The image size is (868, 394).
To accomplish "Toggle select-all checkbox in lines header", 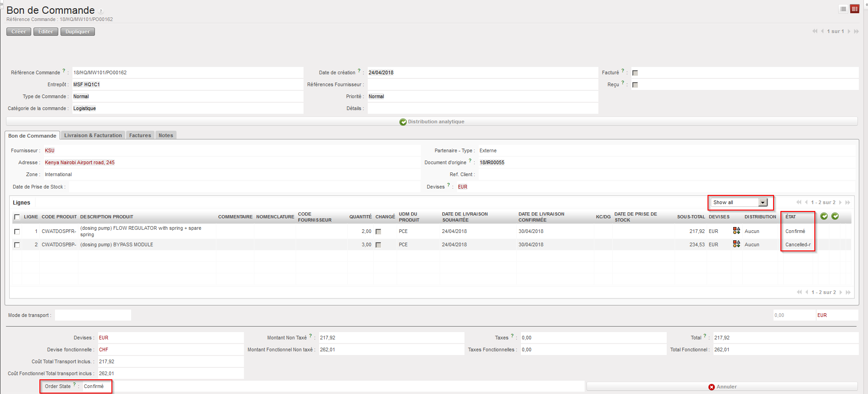I will click(x=17, y=217).
